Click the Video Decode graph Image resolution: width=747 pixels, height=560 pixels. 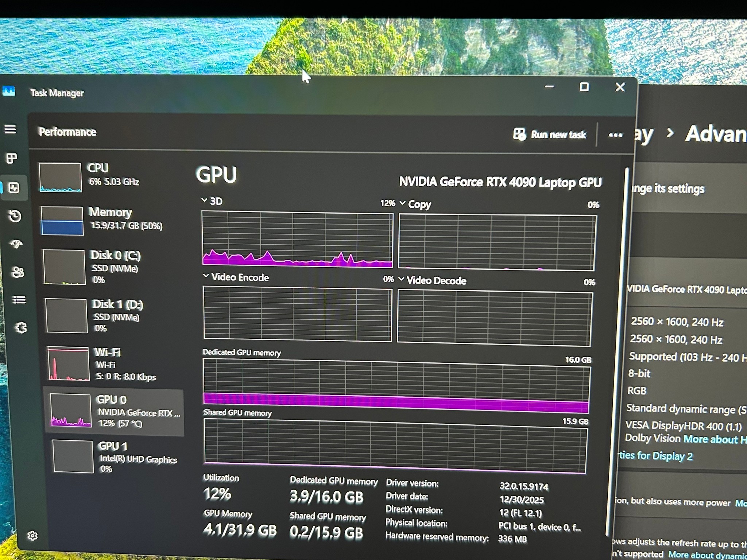click(495, 318)
